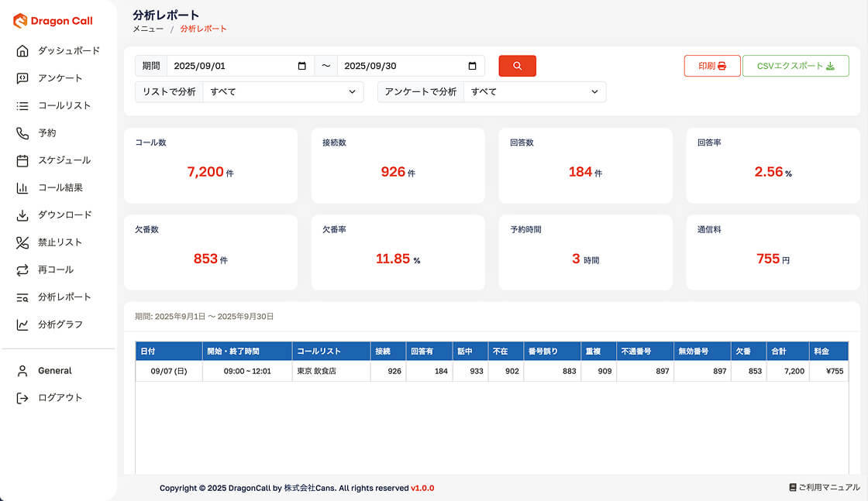Open the ダッシュボード home icon
Screen dimensions: 868x501
tap(22, 51)
